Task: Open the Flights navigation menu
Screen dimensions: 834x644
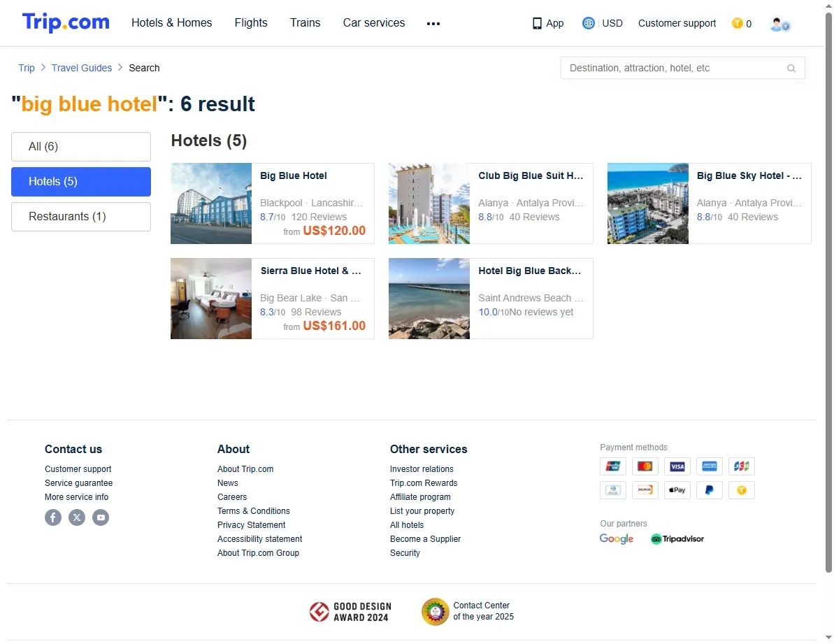Action: click(251, 23)
